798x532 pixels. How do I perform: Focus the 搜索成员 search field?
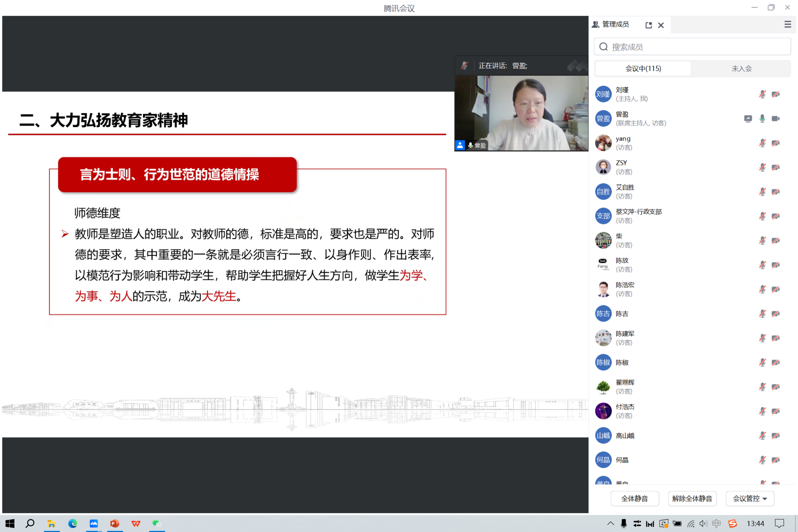(x=692, y=47)
